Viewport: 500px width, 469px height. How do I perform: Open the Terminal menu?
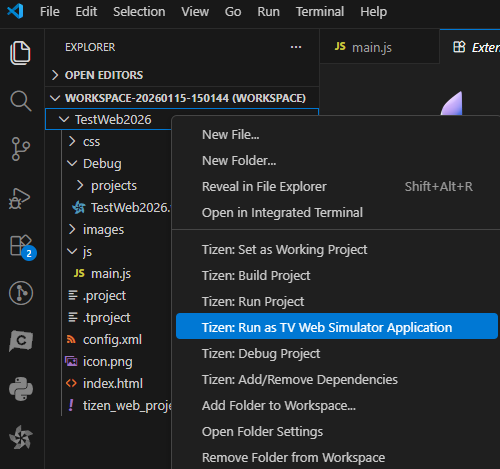coord(320,12)
